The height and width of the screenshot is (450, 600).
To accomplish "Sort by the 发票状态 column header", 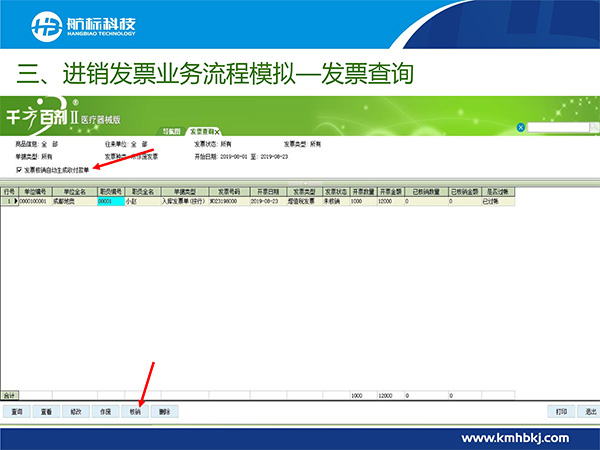I will point(336,192).
